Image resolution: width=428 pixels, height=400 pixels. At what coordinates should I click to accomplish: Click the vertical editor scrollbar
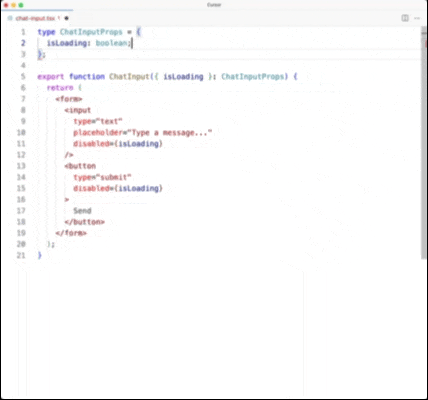click(424, 143)
